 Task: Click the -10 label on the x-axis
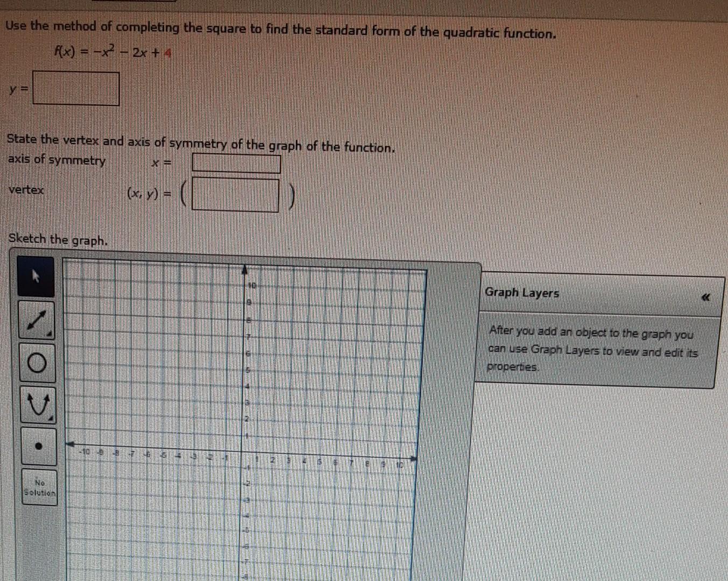coord(84,451)
